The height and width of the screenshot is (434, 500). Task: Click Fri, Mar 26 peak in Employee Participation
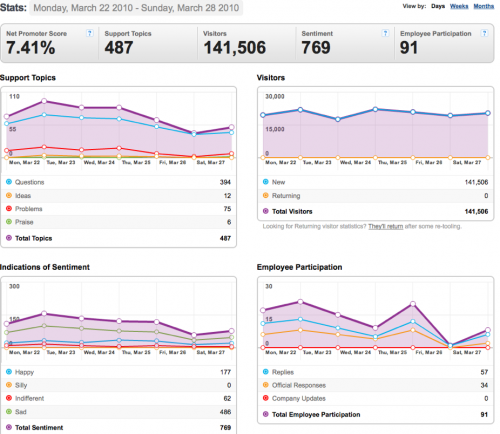click(x=413, y=304)
